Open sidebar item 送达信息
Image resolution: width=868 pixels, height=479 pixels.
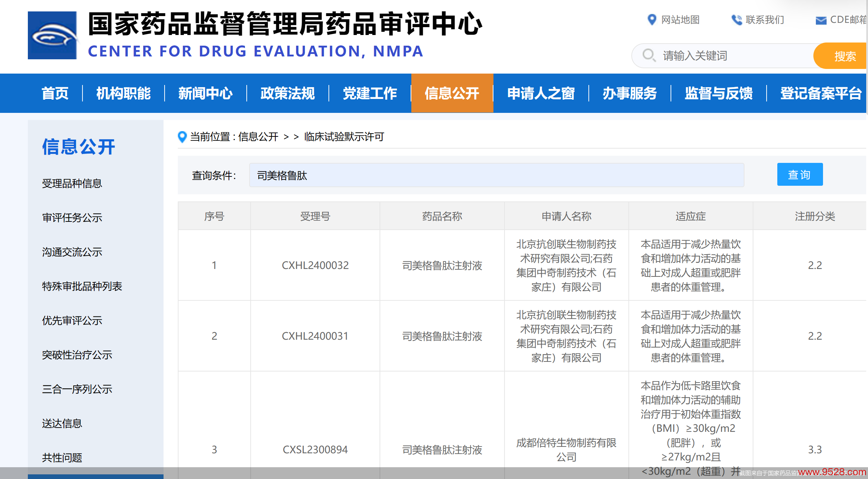[x=62, y=424]
